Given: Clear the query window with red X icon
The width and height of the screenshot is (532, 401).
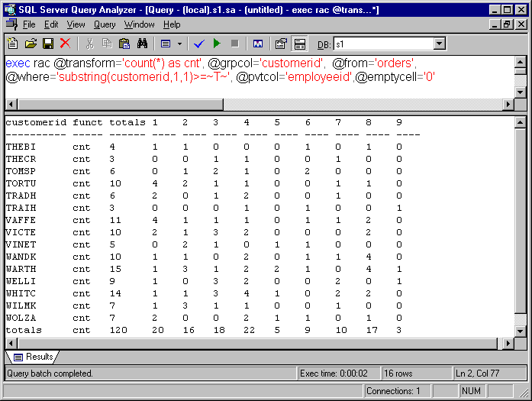Looking at the screenshot, I should (65, 44).
